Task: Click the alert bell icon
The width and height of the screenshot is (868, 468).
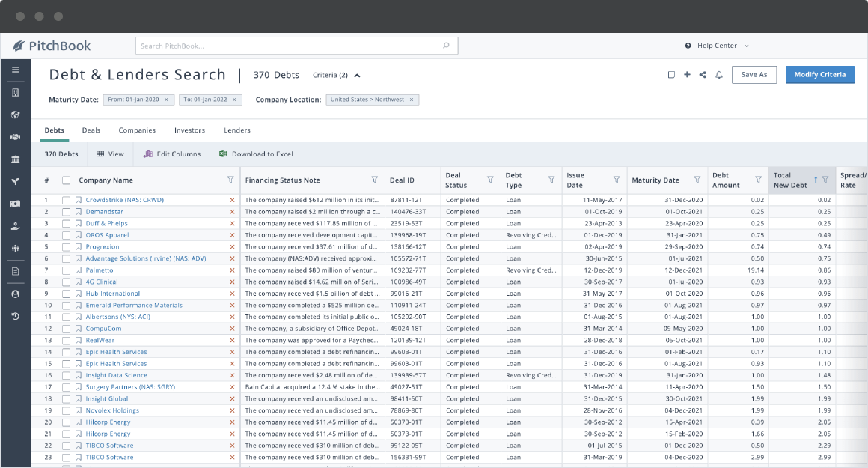Action: click(719, 75)
